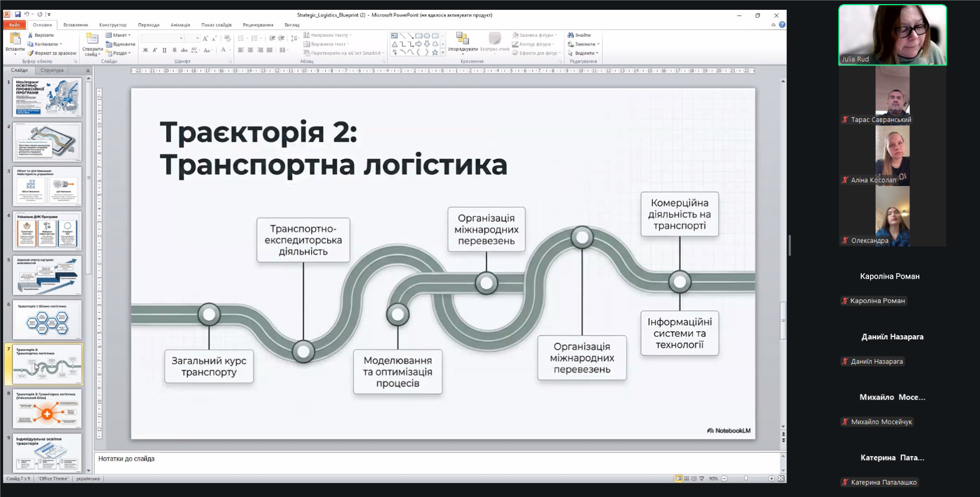980x497 pixels.
Task: Click the zoom slider handle
Action: pos(746,478)
